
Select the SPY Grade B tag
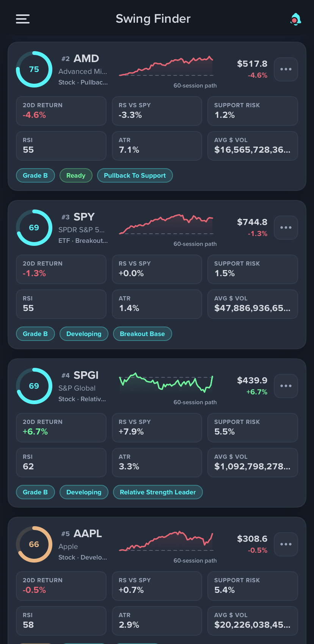[35, 334]
